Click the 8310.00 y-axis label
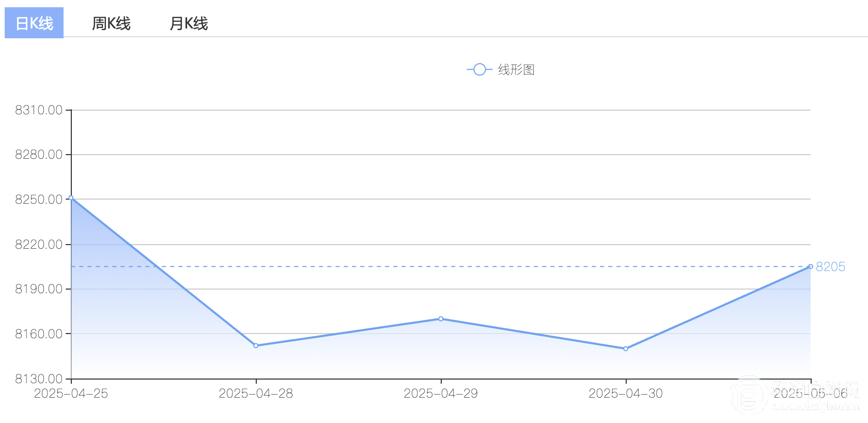 pyautogui.click(x=39, y=110)
